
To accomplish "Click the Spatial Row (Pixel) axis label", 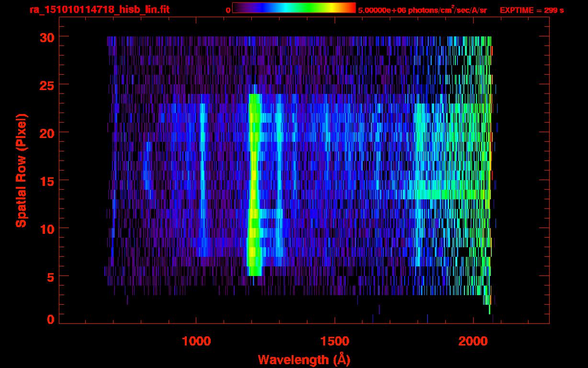I will click(x=21, y=170).
